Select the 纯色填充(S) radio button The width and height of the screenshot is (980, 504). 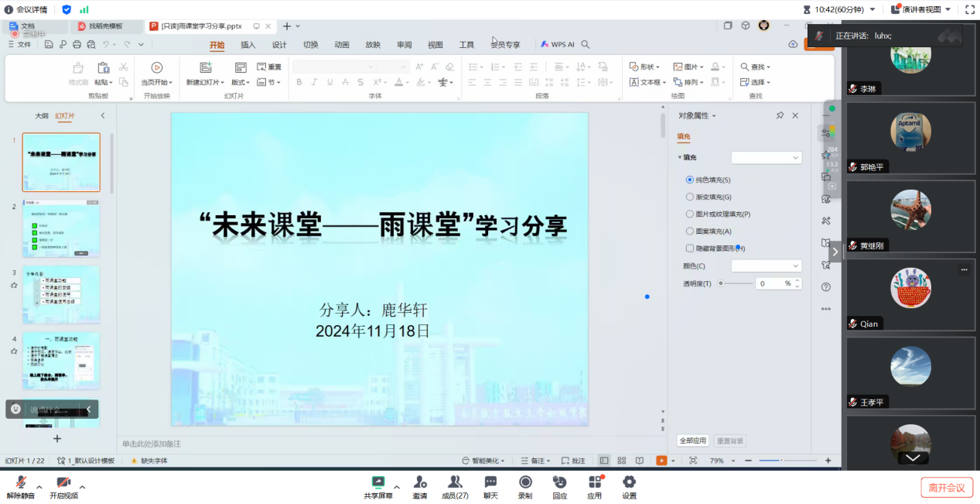point(690,180)
